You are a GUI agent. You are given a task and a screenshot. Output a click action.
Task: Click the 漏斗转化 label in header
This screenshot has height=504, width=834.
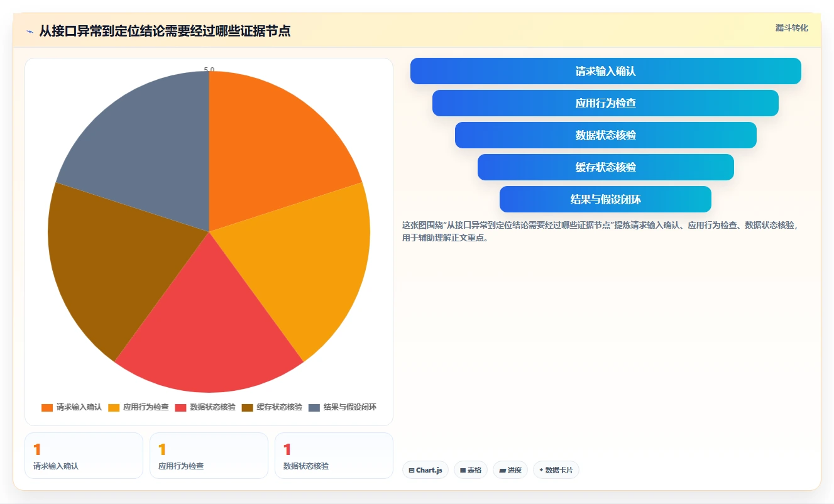tap(791, 28)
